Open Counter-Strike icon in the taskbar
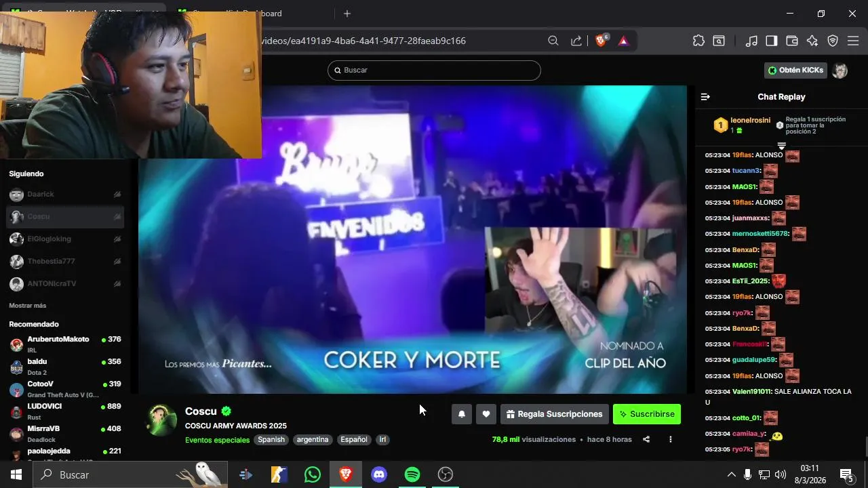Screen dimensions: 868x488 coord(279,474)
